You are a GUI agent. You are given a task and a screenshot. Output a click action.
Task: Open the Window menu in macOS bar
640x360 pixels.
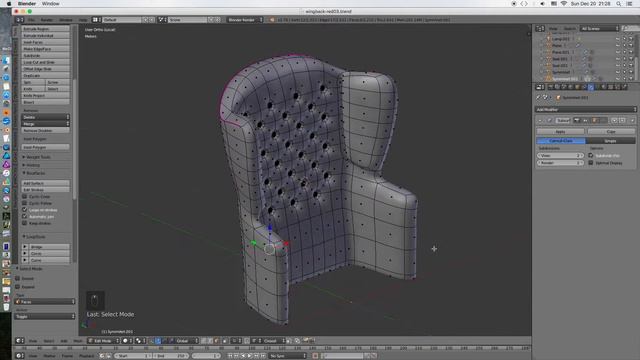tap(51, 4)
